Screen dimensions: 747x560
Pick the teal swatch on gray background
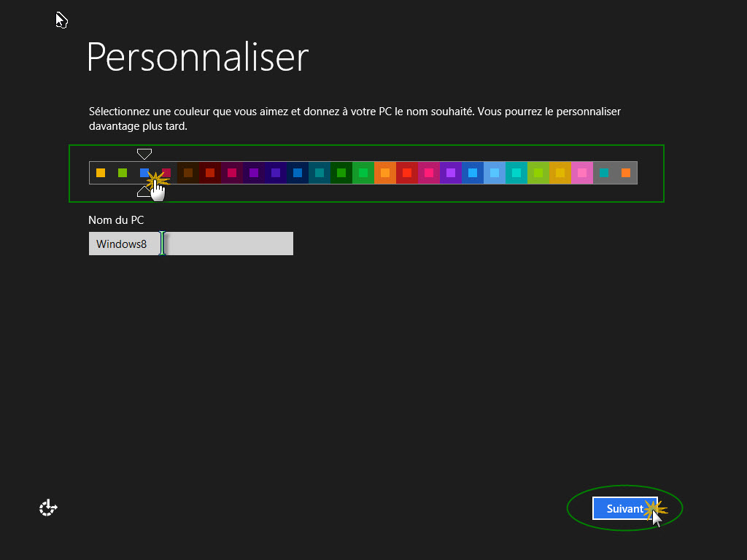[605, 173]
